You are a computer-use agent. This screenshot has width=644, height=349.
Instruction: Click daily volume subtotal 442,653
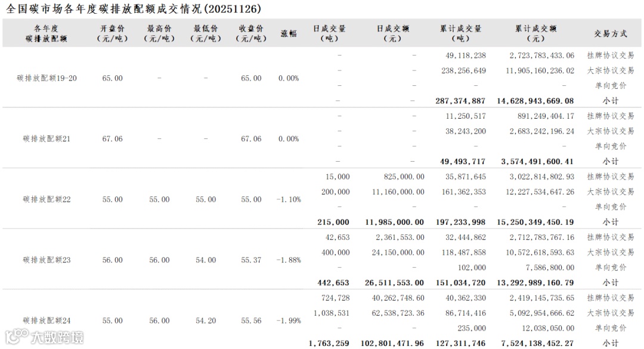pos(333,283)
